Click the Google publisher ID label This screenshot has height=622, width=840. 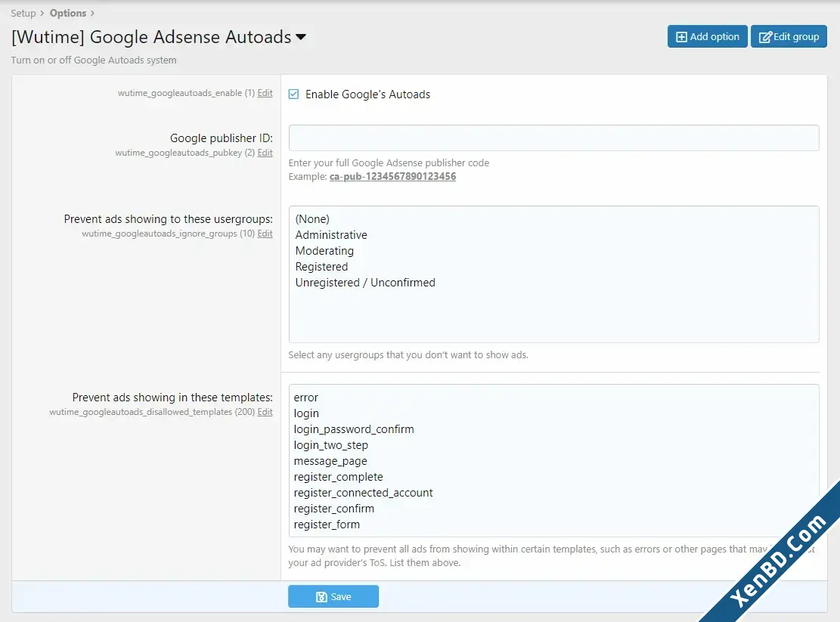click(222, 138)
